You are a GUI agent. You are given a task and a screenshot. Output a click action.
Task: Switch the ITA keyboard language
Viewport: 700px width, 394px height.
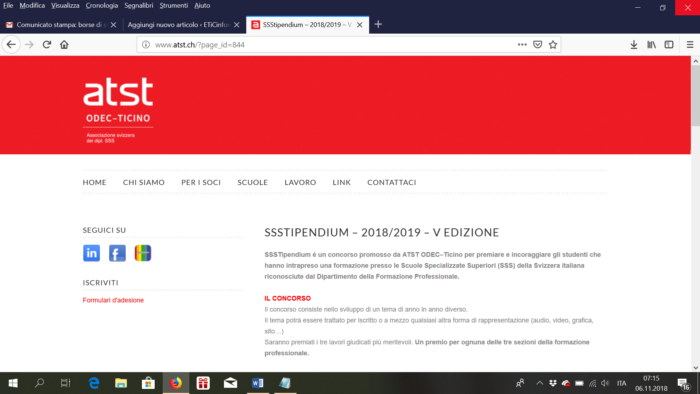[x=621, y=383]
